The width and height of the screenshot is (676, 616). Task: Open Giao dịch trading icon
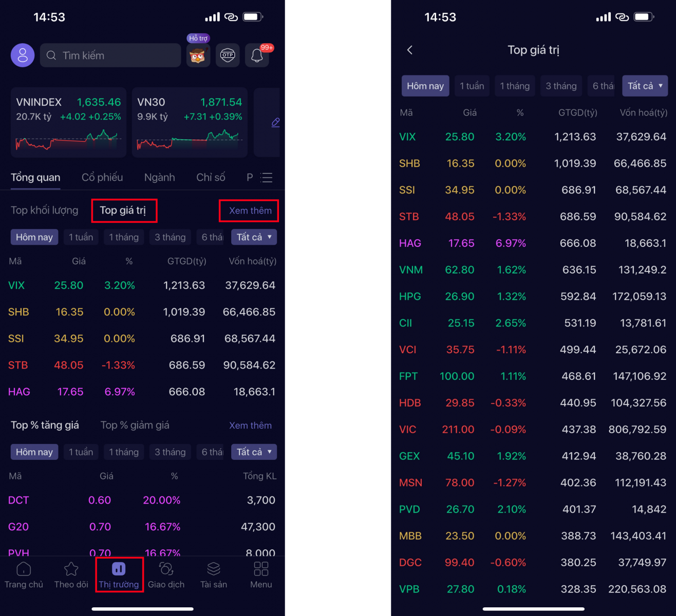pos(166,575)
